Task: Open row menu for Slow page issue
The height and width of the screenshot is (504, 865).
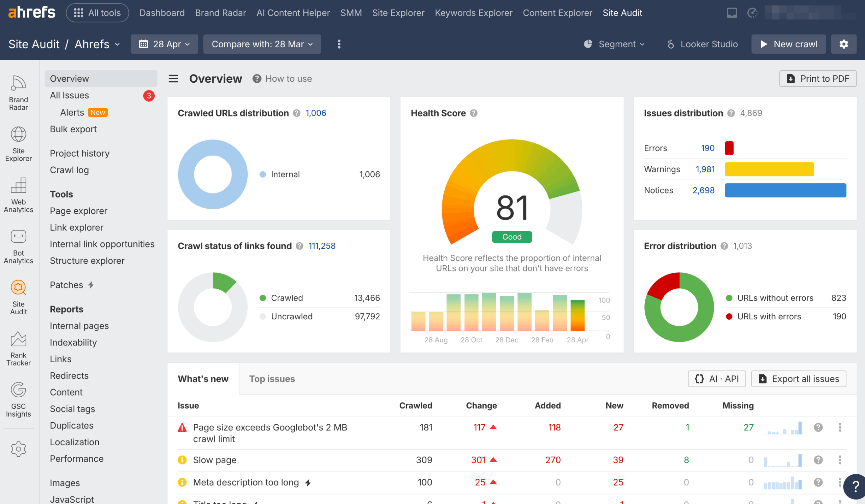Action: click(x=840, y=460)
